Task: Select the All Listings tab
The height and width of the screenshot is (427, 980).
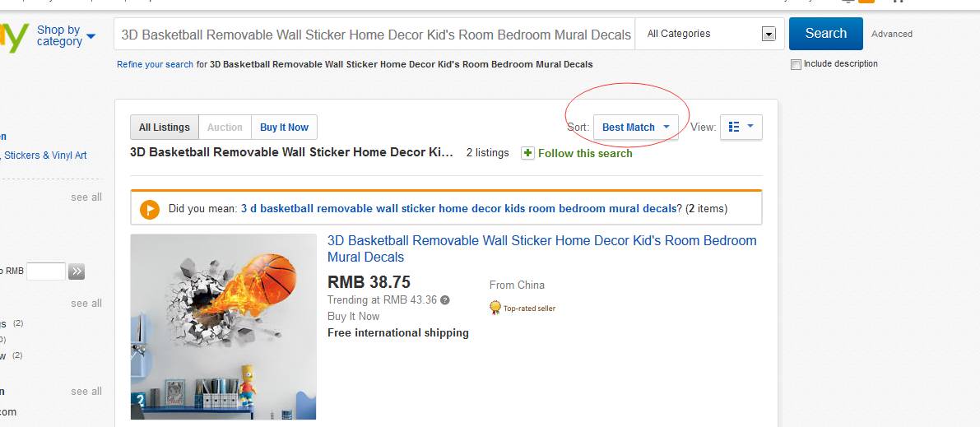Action: [x=165, y=128]
